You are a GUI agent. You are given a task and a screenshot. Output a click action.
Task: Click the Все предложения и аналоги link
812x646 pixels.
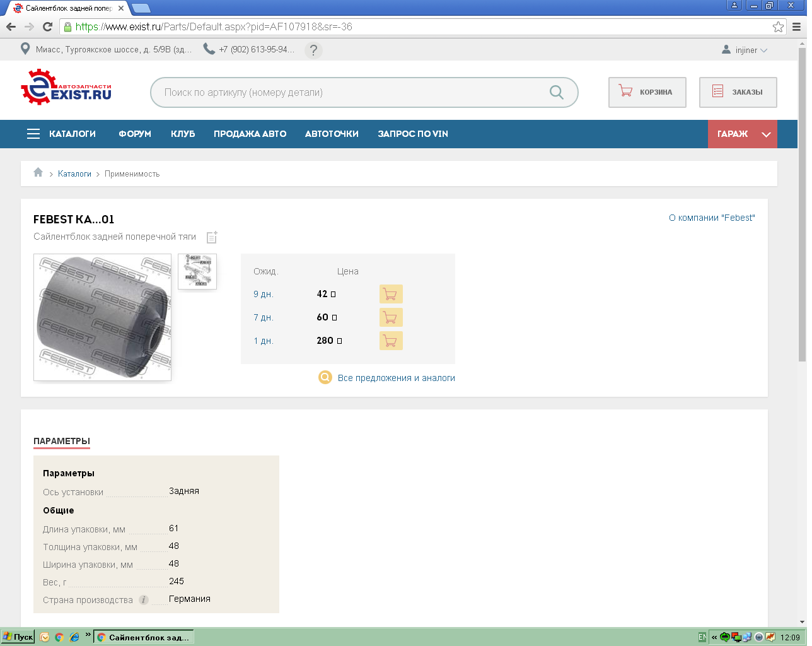(396, 378)
